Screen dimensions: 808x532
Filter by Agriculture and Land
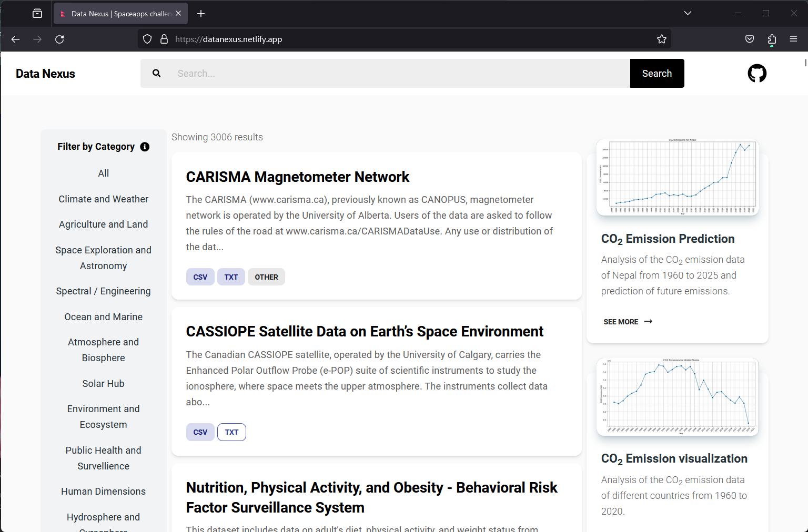(x=104, y=224)
